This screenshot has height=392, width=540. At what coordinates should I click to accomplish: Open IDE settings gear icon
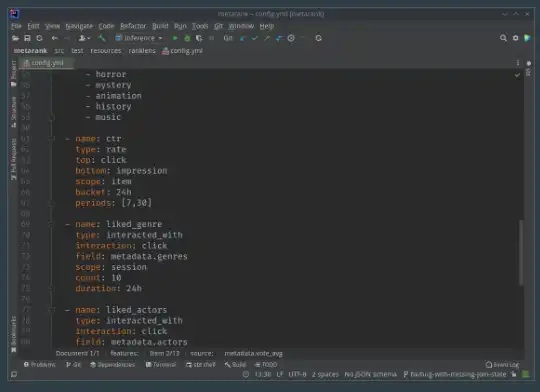click(x=516, y=38)
